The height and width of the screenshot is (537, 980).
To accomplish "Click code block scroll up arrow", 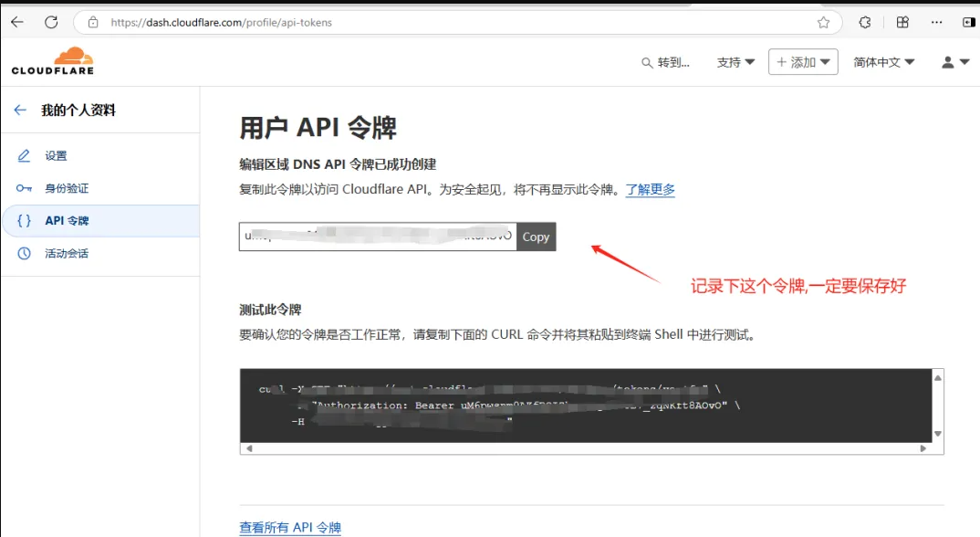I will point(937,377).
